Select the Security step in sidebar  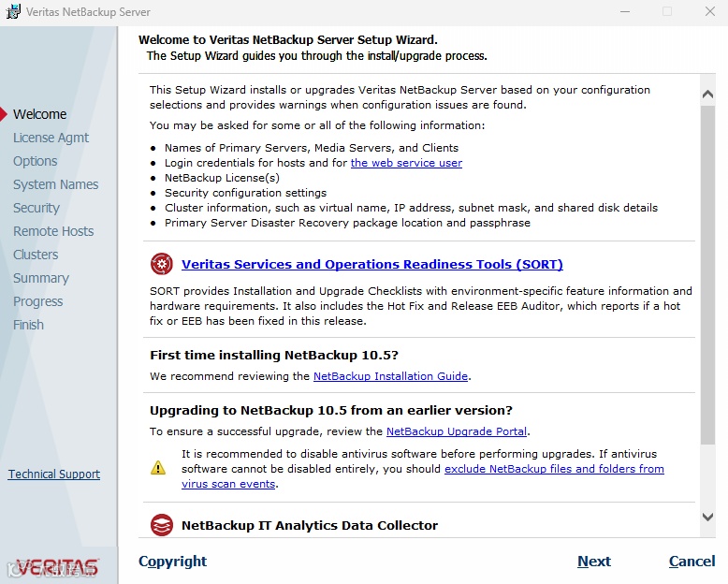tap(36, 208)
